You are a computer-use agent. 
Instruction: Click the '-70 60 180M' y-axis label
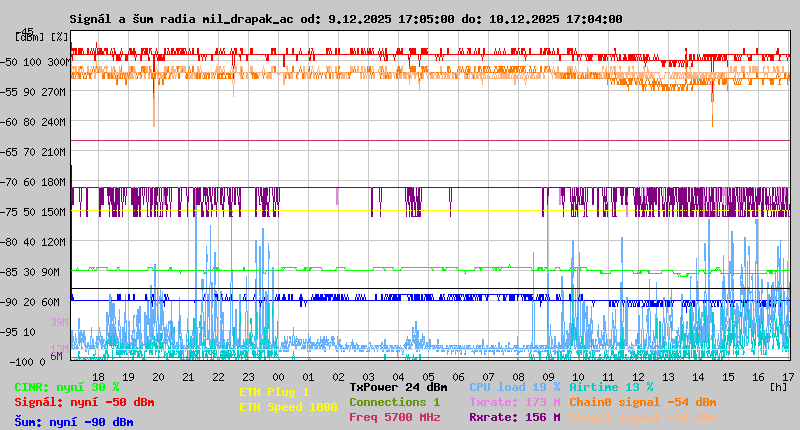[x=33, y=182]
